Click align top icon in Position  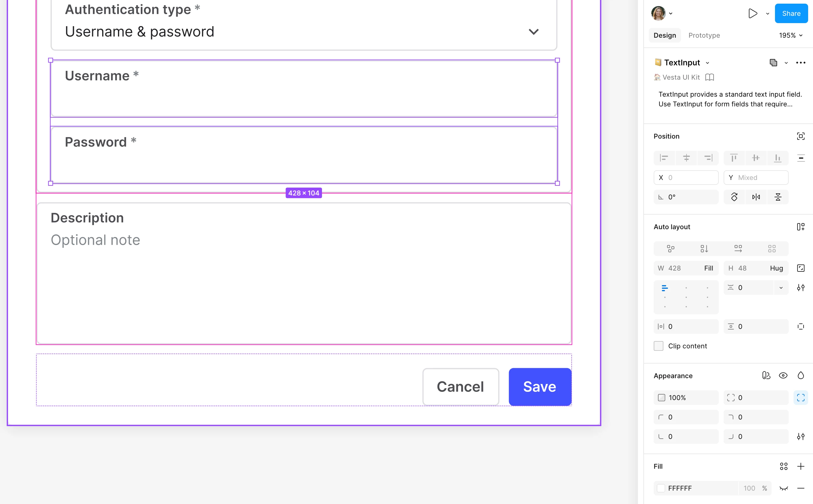[x=734, y=158]
